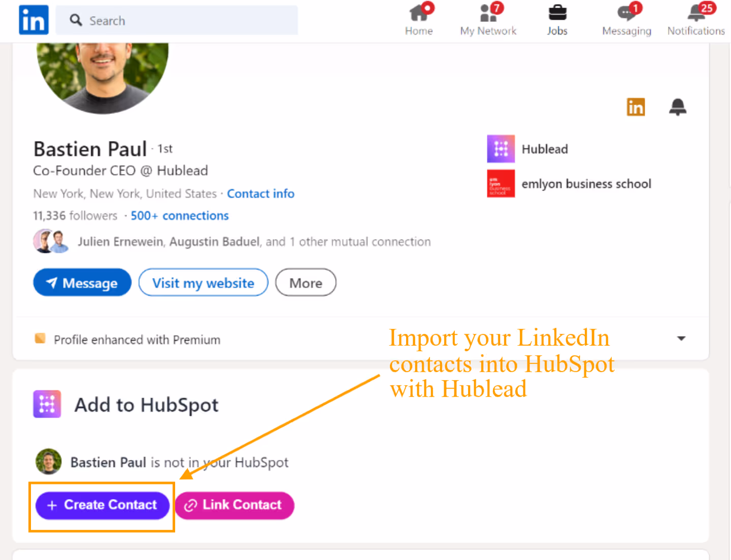The width and height of the screenshot is (731, 560).
Task: Click the gold LinkedIn premium badge
Action: (635, 107)
